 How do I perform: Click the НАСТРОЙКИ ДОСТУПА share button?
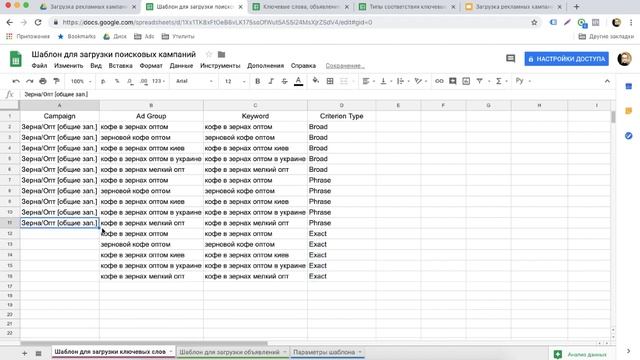coord(567,59)
